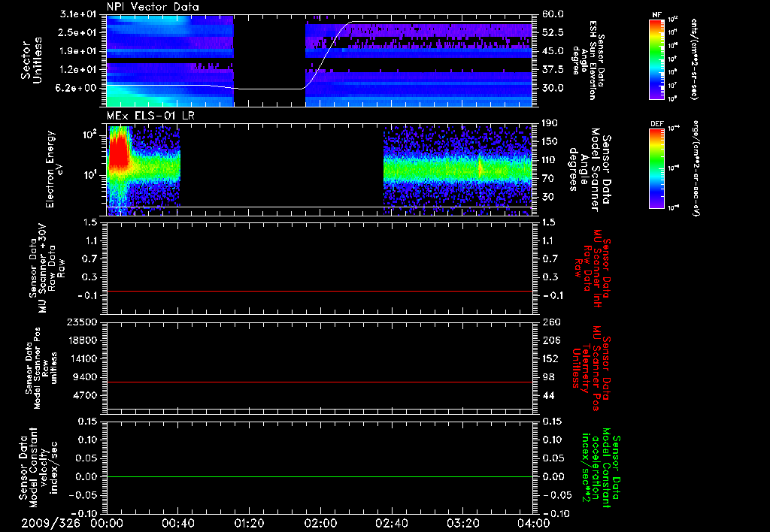Click the '1.2e+01' sector tick value
This screenshot has width=770, height=532.
click(78, 70)
